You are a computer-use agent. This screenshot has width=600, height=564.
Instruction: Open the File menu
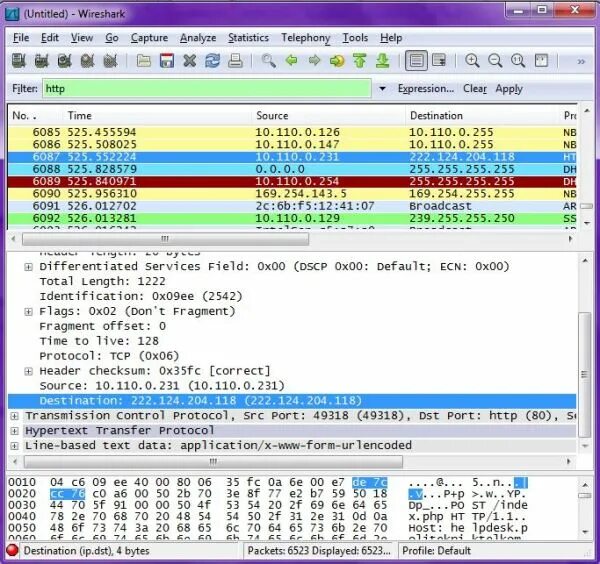pos(21,38)
